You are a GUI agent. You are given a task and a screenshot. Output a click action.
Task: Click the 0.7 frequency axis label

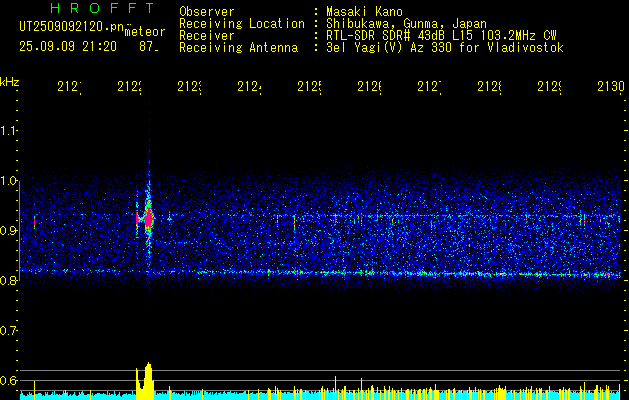click(x=8, y=330)
